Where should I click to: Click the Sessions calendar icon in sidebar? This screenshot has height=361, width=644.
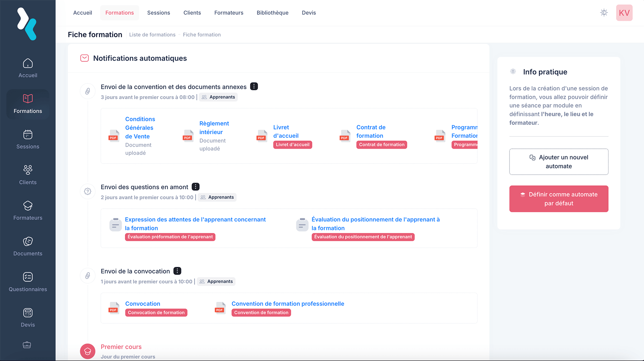[28, 135]
